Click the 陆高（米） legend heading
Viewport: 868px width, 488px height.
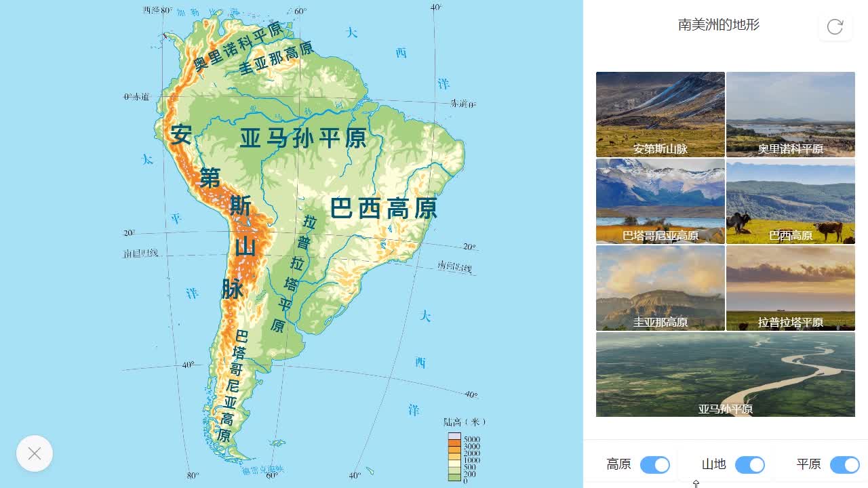coord(465,422)
